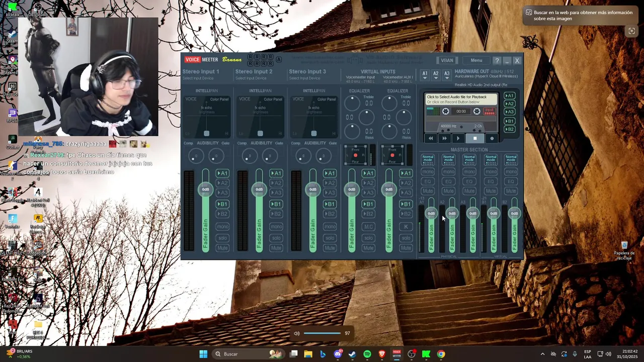Image resolution: width=644 pixels, height=362 pixels.
Task: Open the VBAN configuration
Action: click(x=447, y=60)
